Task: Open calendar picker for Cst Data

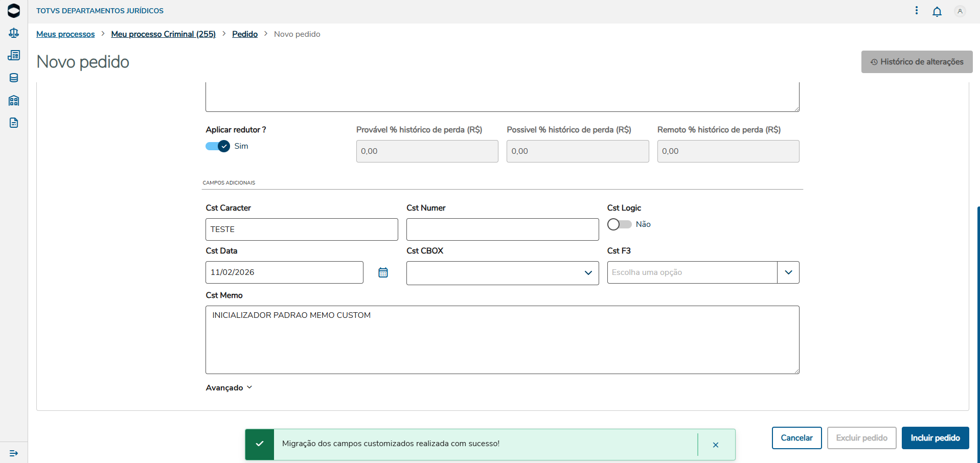Action: tap(383, 272)
